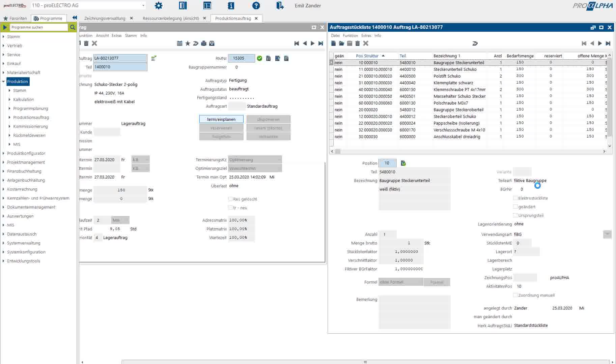Viewport: 616px width, 364px height.
Task: Click the star favorite icon in the Produktionsauftrag toolbar
Action: (x=188, y=43)
